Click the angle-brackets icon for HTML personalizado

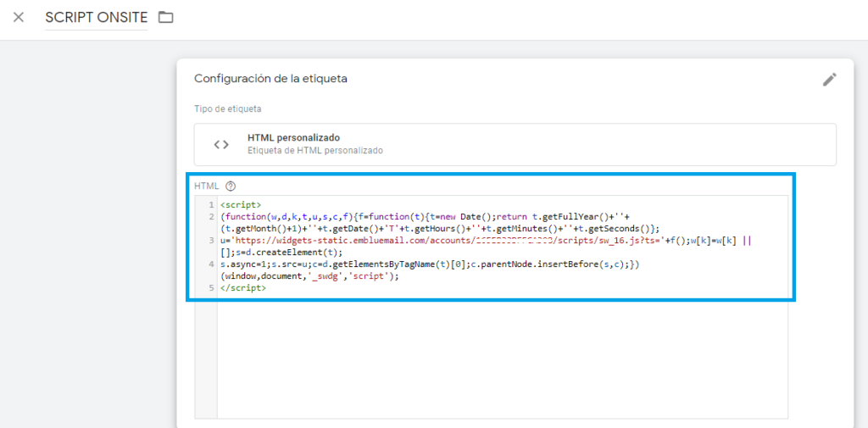point(221,144)
